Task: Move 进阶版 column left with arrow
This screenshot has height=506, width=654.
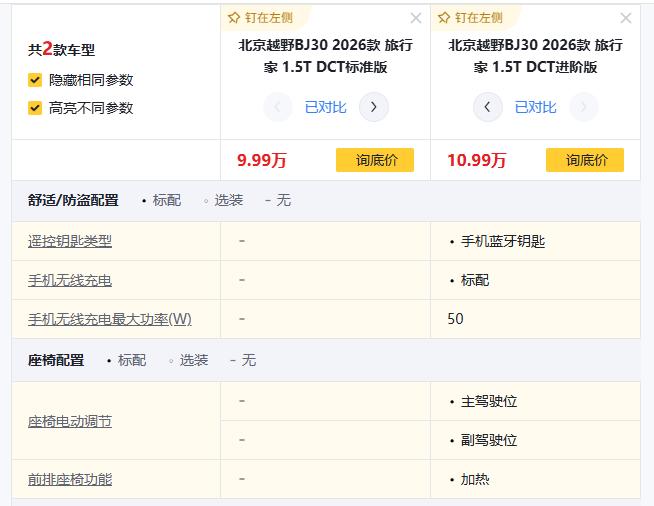Action: (487, 107)
